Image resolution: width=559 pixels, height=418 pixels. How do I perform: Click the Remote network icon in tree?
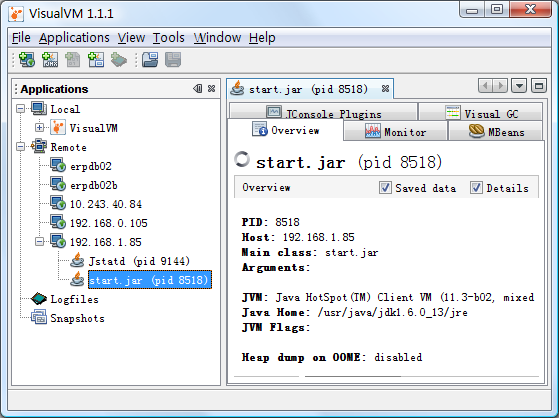coord(39,147)
